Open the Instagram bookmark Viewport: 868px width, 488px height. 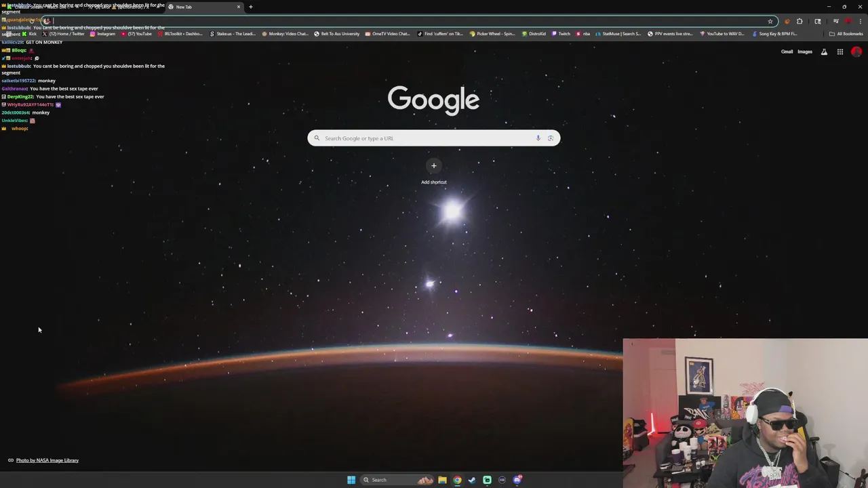tap(102, 34)
